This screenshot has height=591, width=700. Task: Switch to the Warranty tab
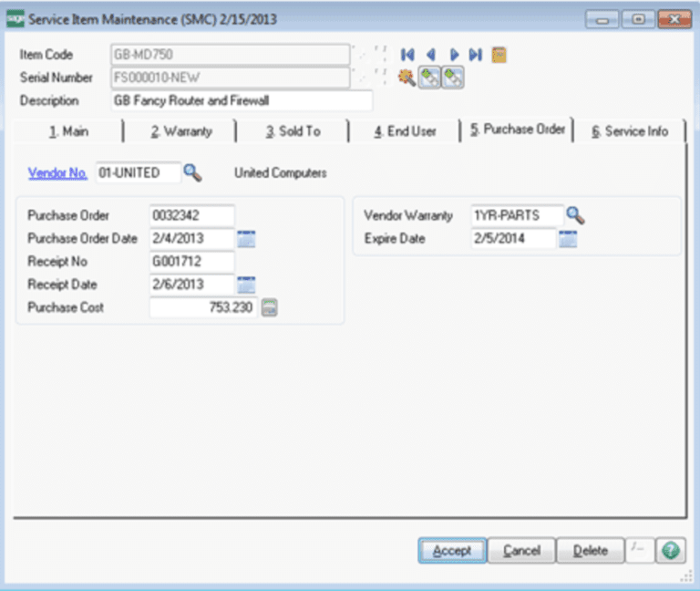tap(181, 131)
